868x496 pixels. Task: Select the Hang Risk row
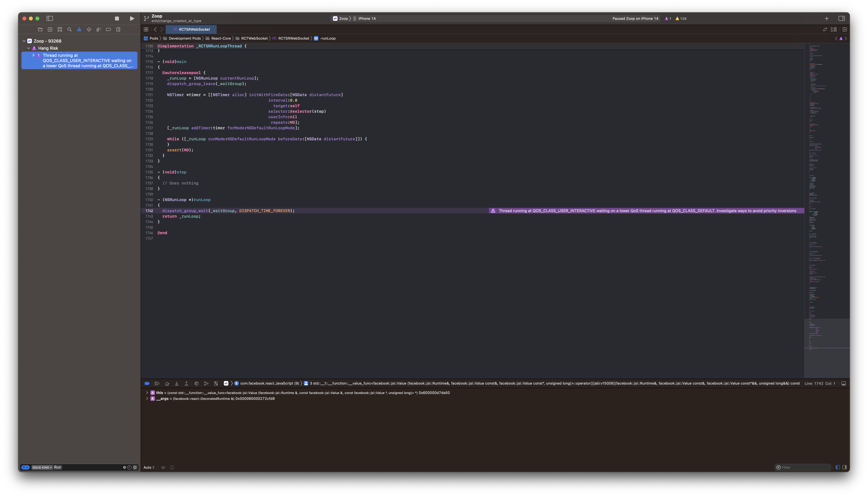tap(79, 48)
